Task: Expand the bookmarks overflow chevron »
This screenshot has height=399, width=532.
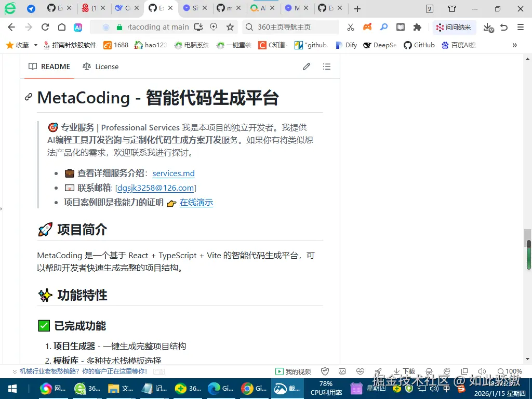Action: (515, 45)
